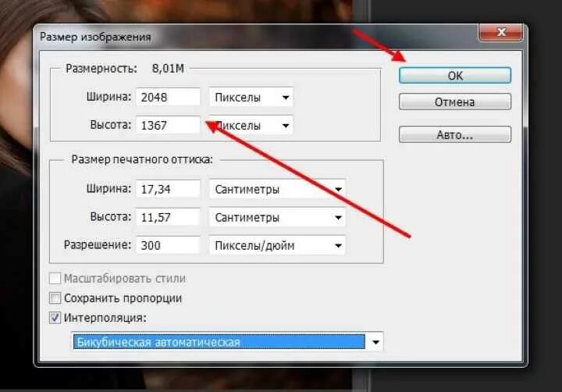Open the Пикселы/дюйм resolution units dropdown
This screenshot has width=562, height=392.
click(x=277, y=245)
